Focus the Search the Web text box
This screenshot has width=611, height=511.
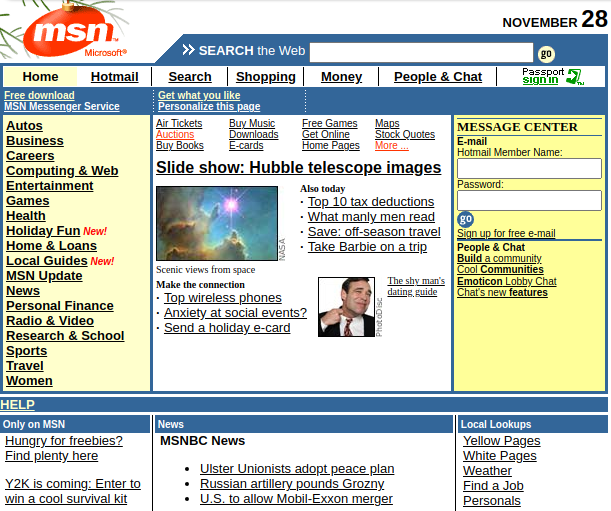[x=421, y=52]
